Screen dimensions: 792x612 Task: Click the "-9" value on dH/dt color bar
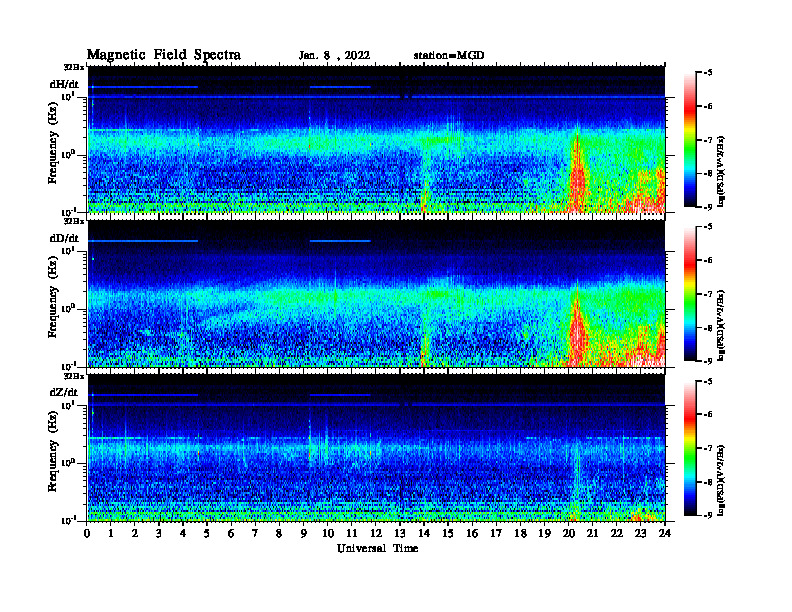708,207
